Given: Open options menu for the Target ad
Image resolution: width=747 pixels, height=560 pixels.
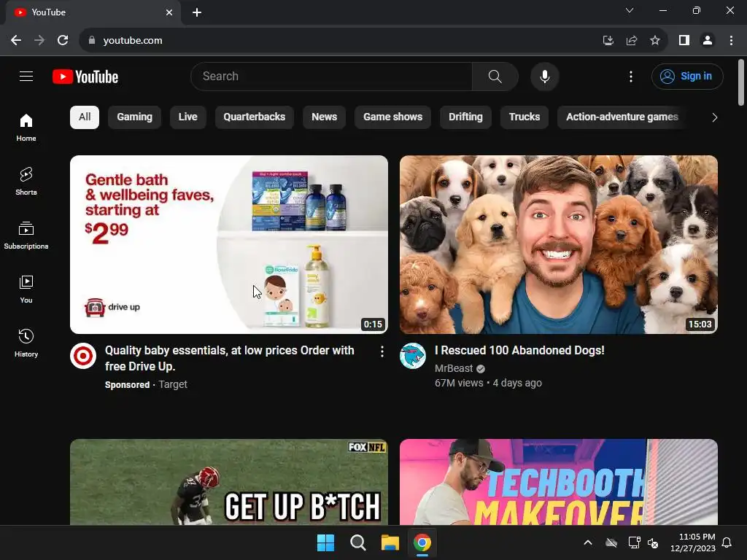Looking at the screenshot, I should (x=382, y=351).
